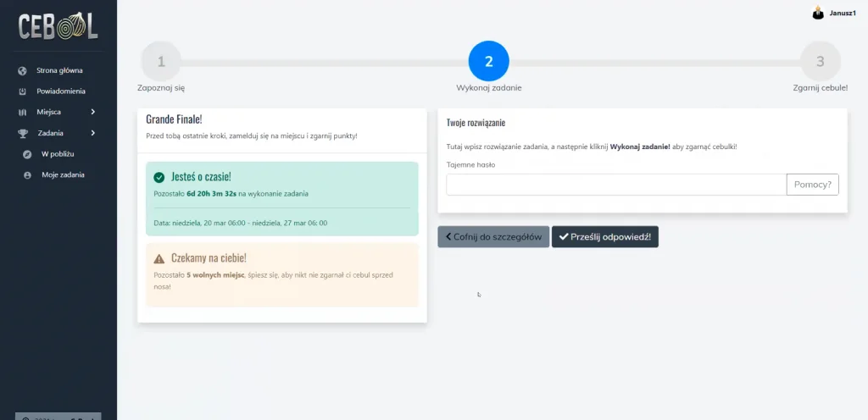Go to step 1 Zapoznaj się
This screenshot has width=868, height=420.
click(161, 61)
